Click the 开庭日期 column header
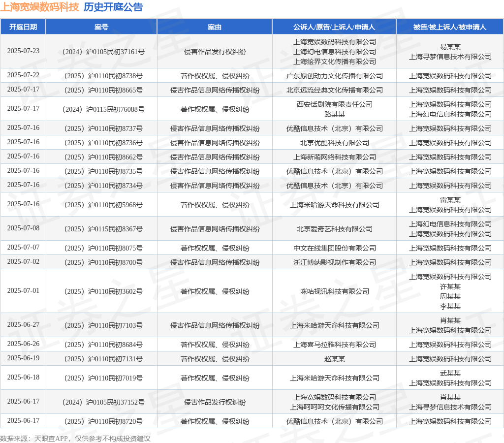Image resolution: width=504 pixels, height=443 pixels. point(23,27)
